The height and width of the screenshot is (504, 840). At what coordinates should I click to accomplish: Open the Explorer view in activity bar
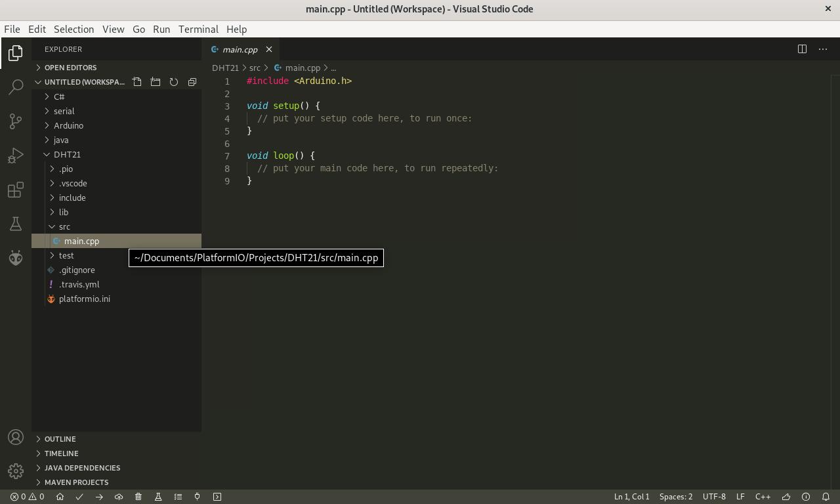pyautogui.click(x=16, y=53)
